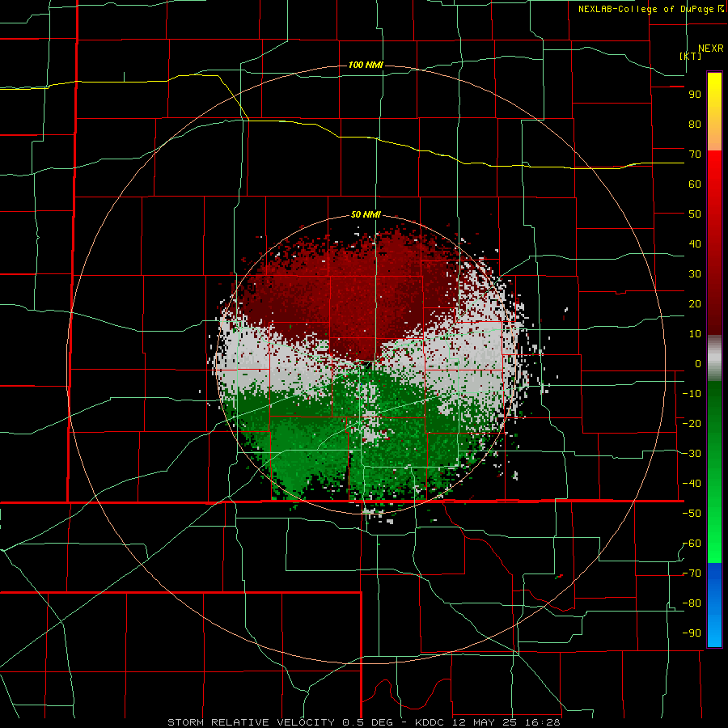This screenshot has height=728, width=728.
Task: Click the -40 value on the velocity scale
Action: tap(692, 484)
